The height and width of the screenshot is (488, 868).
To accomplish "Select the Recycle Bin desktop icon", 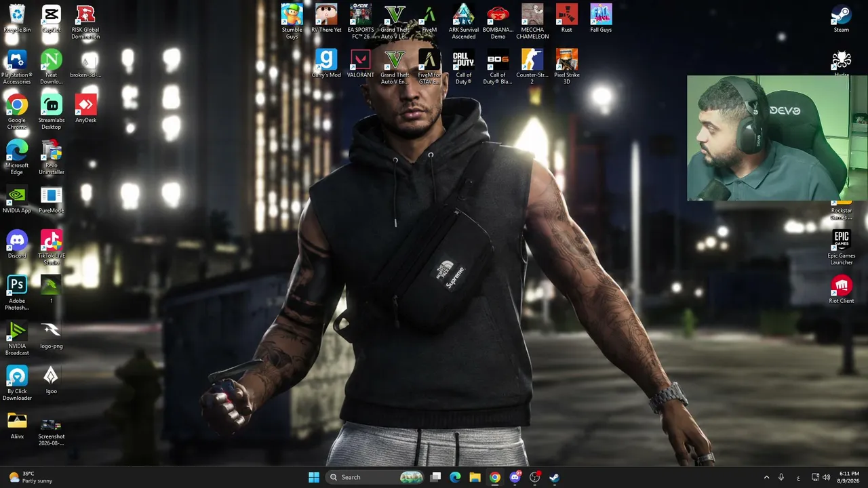I will [x=17, y=19].
